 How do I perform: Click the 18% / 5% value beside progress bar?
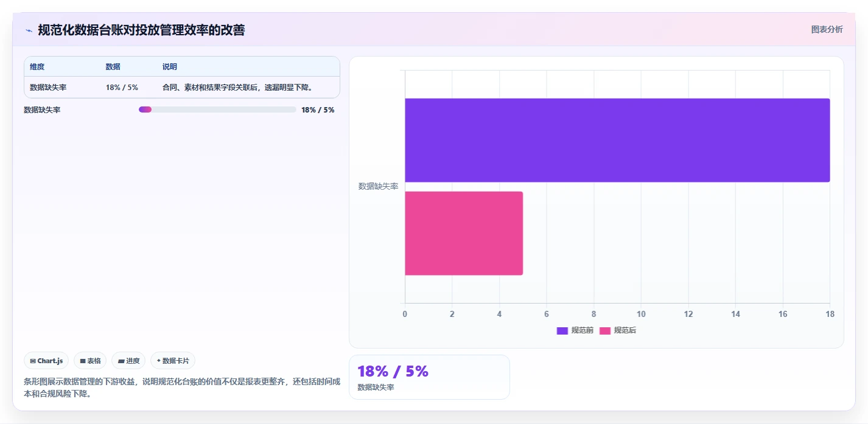pyautogui.click(x=318, y=110)
